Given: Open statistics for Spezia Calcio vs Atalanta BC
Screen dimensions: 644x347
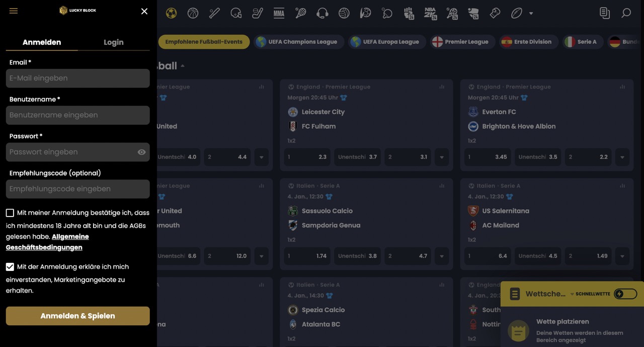Looking at the screenshot, I should click(x=442, y=285).
